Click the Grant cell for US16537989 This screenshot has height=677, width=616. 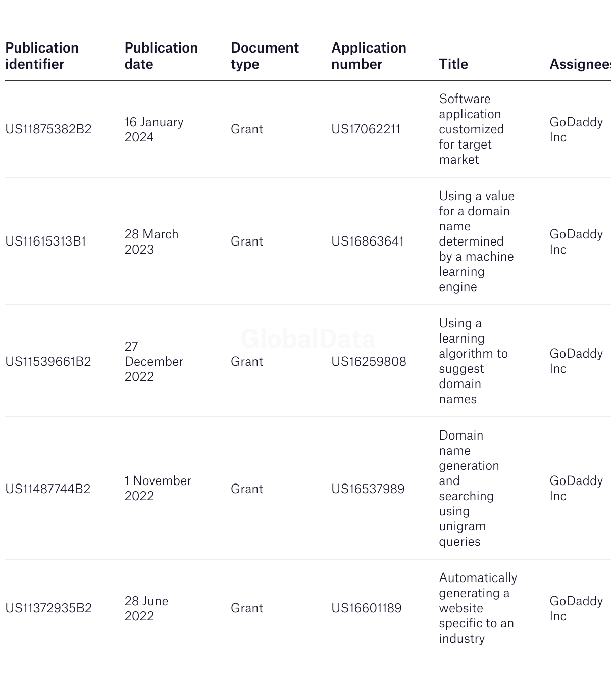pyautogui.click(x=247, y=489)
